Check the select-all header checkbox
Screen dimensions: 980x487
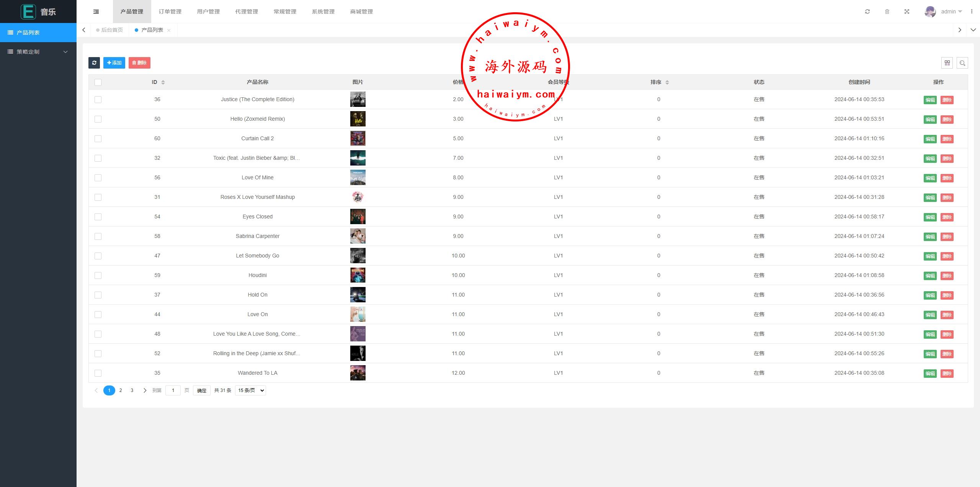click(98, 82)
